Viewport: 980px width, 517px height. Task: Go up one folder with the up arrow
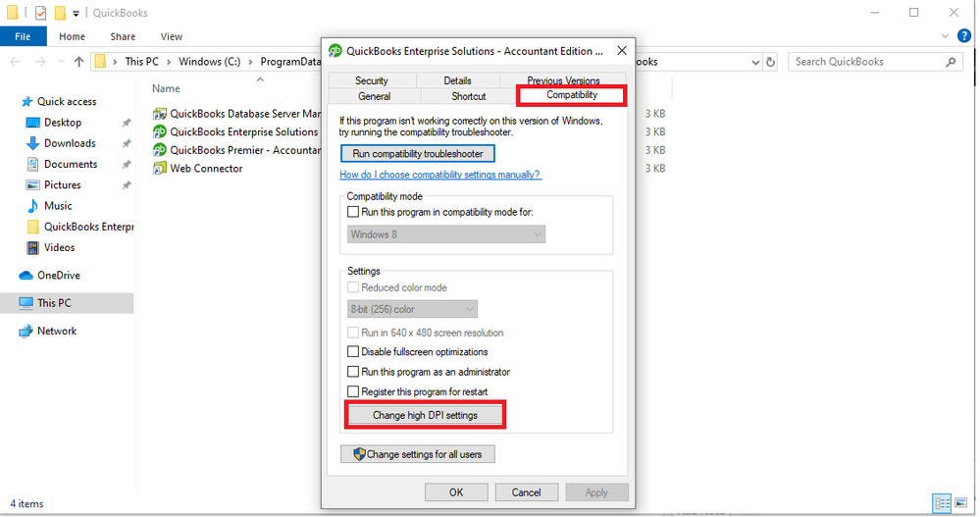(x=78, y=61)
